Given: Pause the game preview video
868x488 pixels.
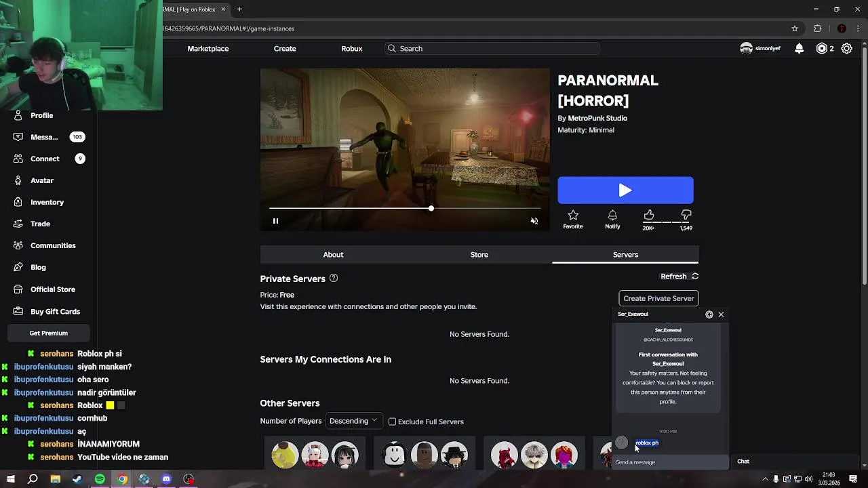Looking at the screenshot, I should (x=275, y=221).
